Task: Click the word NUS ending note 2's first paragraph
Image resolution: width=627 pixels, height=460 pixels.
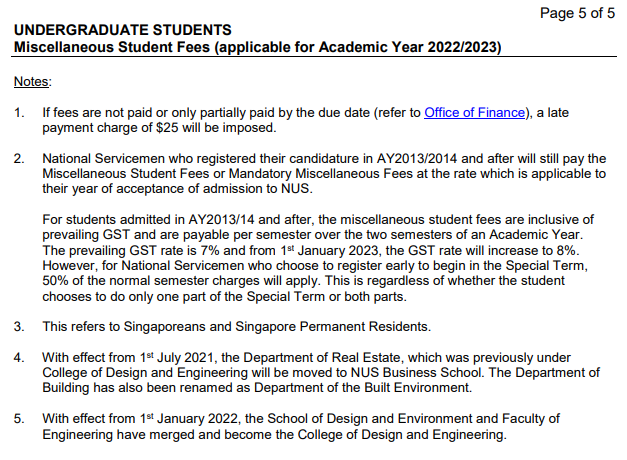Action: 295,188
